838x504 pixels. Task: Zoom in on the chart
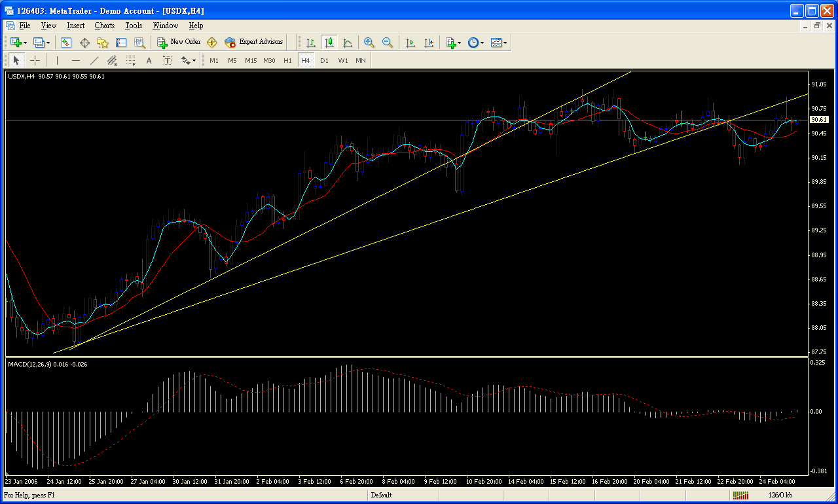click(x=369, y=43)
